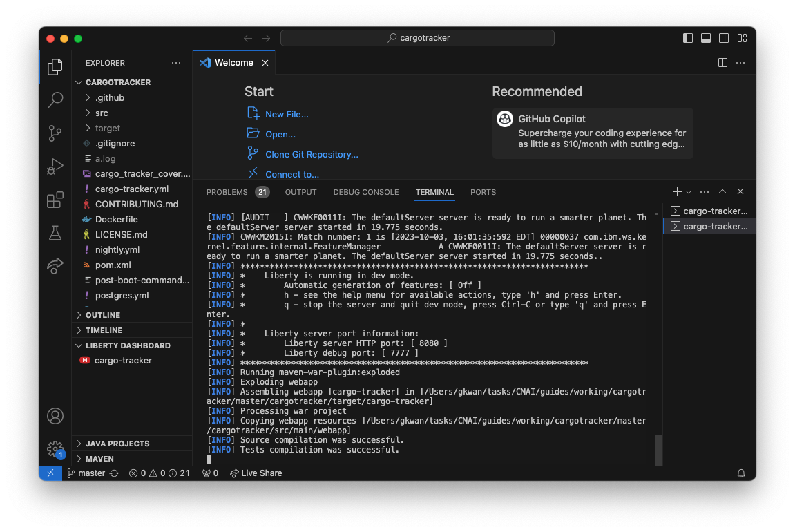Open the Testing flask icon view
795x532 pixels.
coord(55,234)
